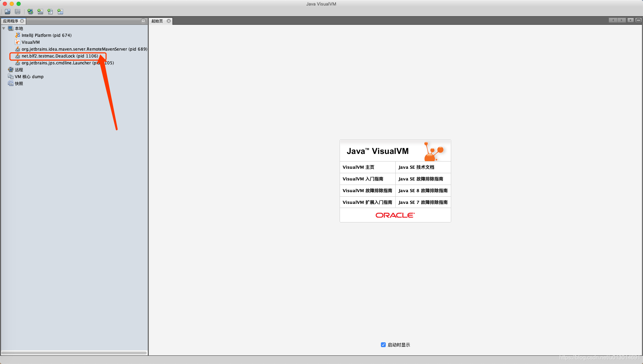Select the VisualVM entry in the tree
The width and height of the screenshot is (643, 364).
[31, 42]
